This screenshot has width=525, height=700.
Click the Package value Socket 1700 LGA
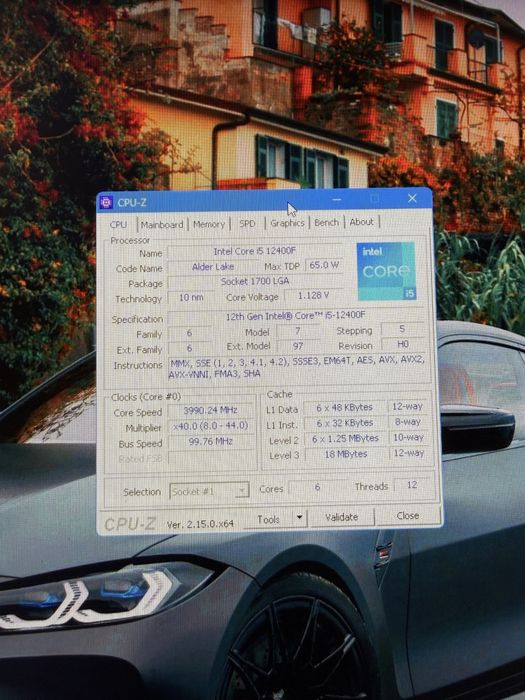255,281
